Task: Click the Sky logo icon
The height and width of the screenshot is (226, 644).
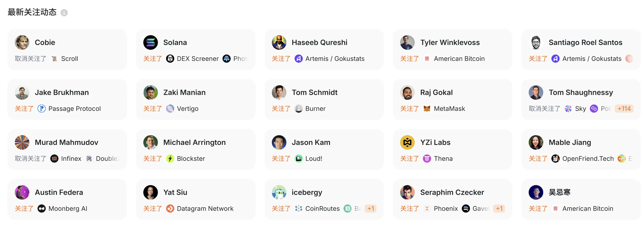Action: pyautogui.click(x=568, y=109)
